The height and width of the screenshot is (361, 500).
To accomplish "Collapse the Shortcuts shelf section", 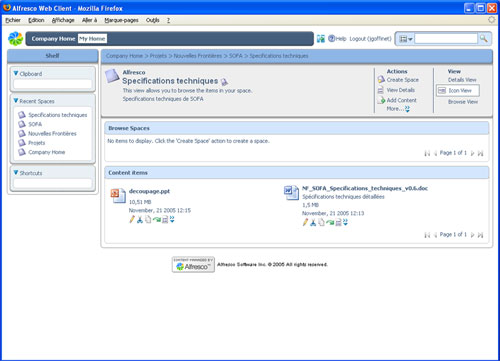I will tap(16, 172).
